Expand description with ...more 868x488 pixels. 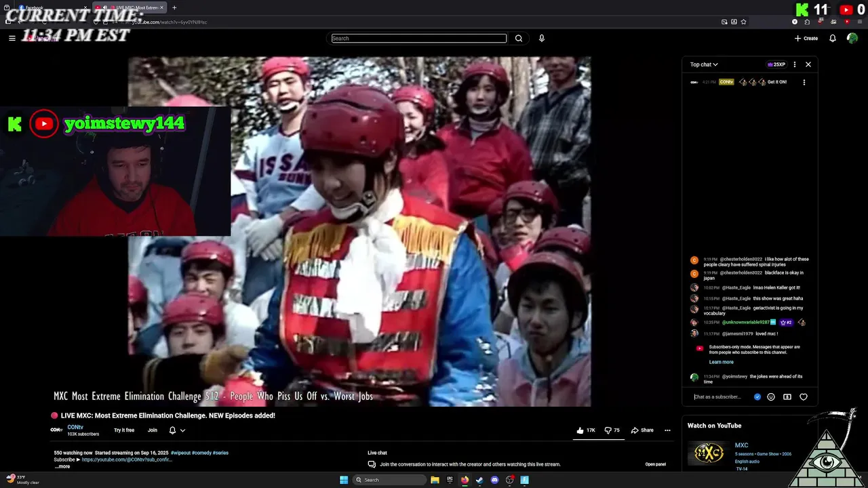coord(62,466)
